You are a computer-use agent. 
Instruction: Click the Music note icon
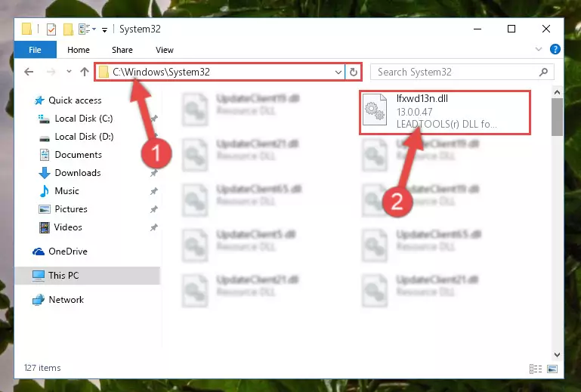(x=44, y=191)
